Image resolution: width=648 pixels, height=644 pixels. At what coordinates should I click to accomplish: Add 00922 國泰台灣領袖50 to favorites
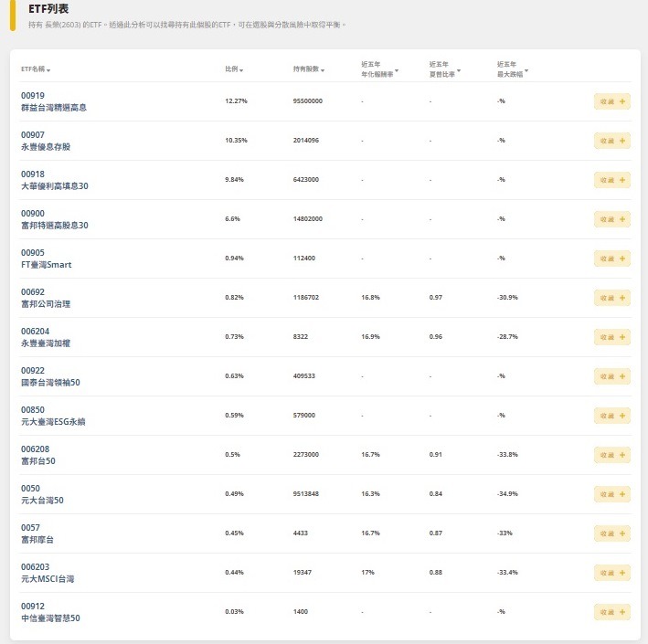pos(612,376)
